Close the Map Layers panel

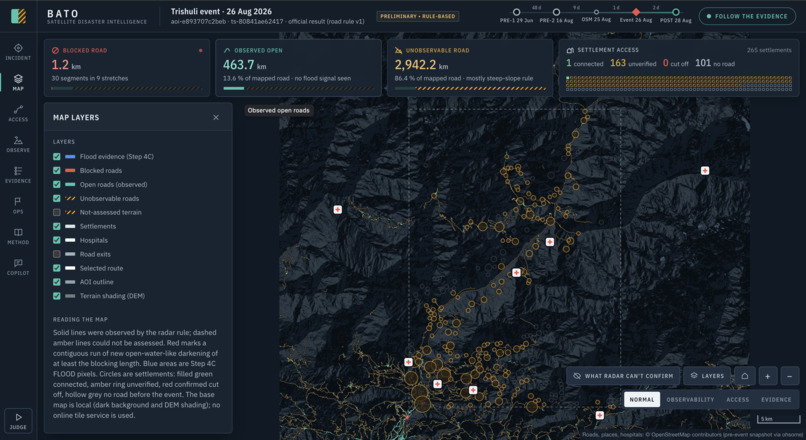216,117
